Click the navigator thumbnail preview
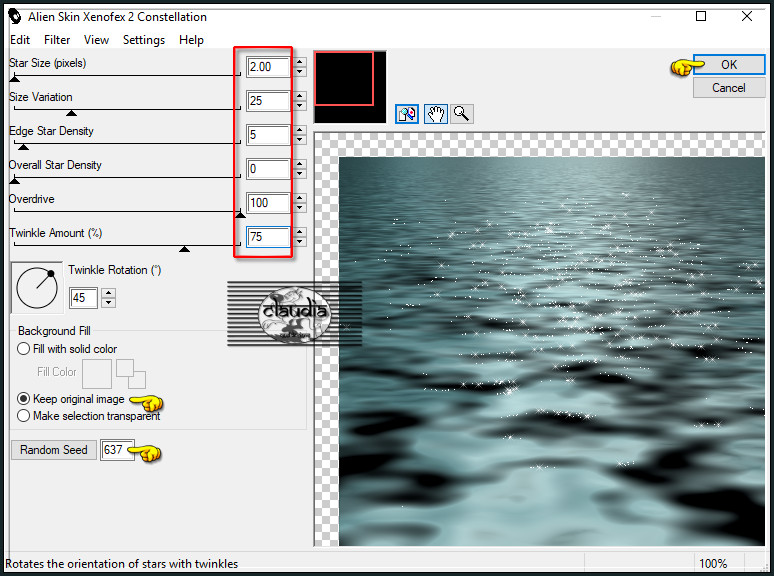Viewport: 774px width, 576px height. tap(350, 87)
